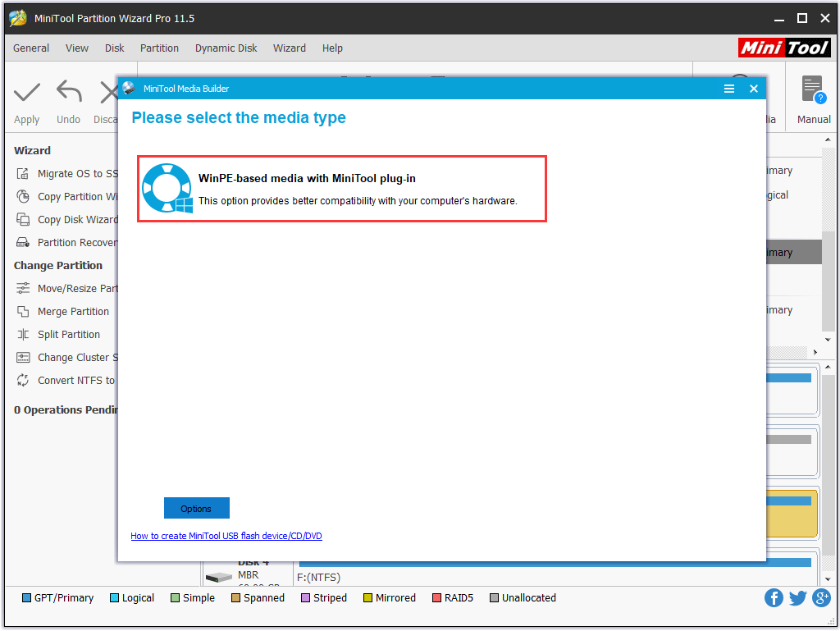Click the GPT/Primary legend color swatch
840x631 pixels.
click(x=26, y=598)
